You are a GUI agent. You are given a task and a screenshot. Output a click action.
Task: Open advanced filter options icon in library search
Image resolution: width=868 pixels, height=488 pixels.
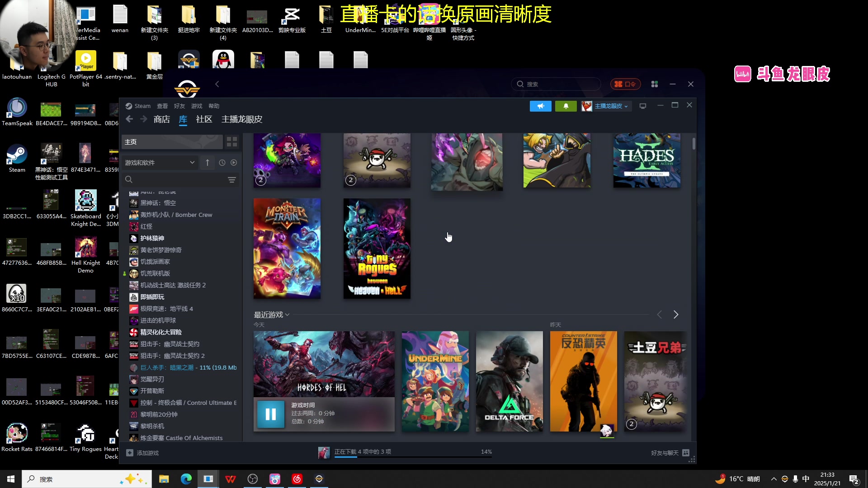tap(232, 180)
